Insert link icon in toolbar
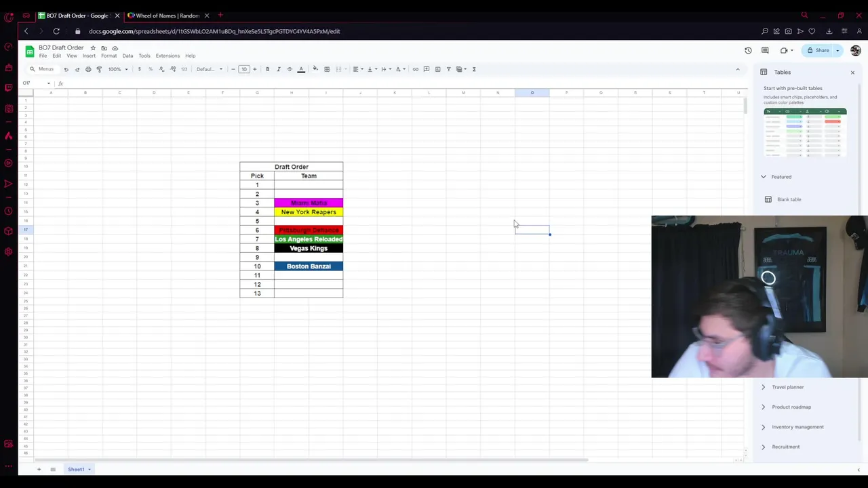This screenshot has width=868, height=488. [416, 69]
